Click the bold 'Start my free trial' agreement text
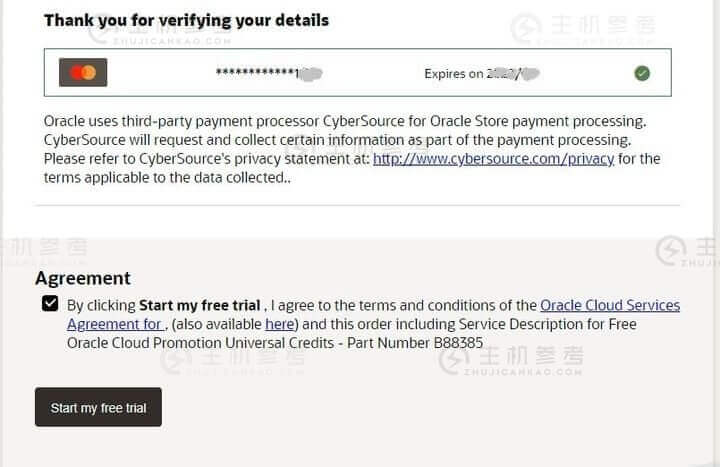The image size is (720, 467). click(200, 305)
